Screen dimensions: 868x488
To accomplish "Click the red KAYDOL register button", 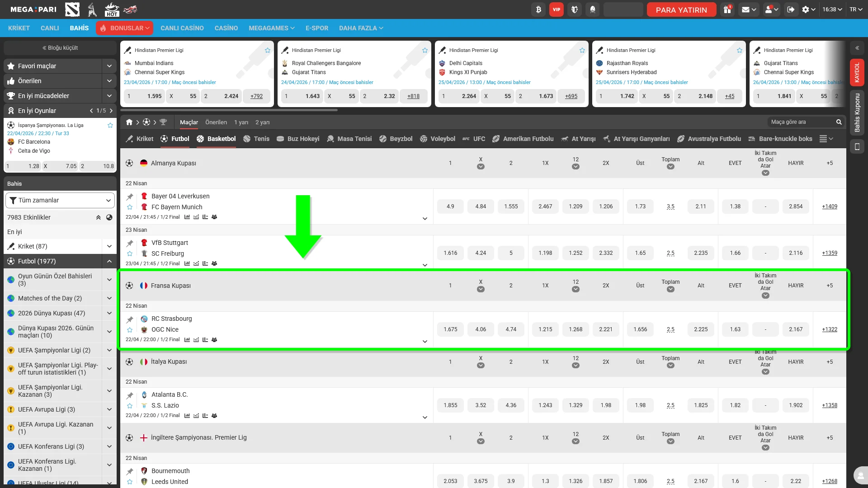I will [857, 72].
